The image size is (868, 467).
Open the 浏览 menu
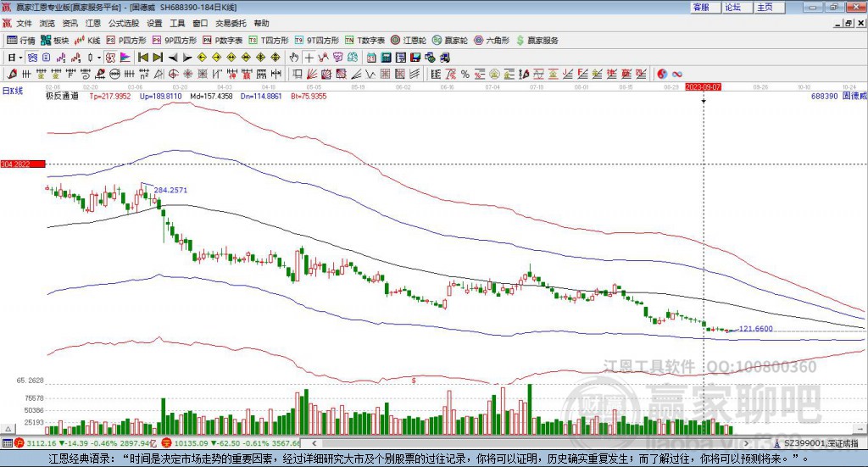click(x=47, y=23)
